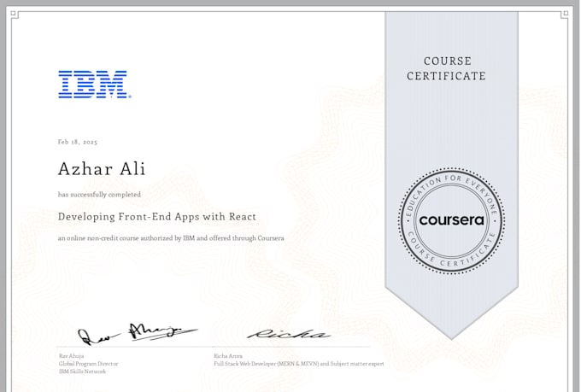Click the Coursera seal emblem
Screen dimensions: 581x392
451,221
